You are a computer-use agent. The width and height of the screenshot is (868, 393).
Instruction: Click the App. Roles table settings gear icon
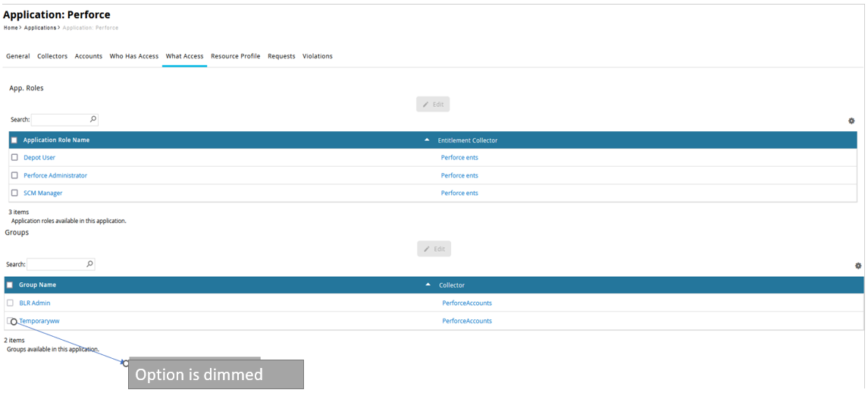851,121
